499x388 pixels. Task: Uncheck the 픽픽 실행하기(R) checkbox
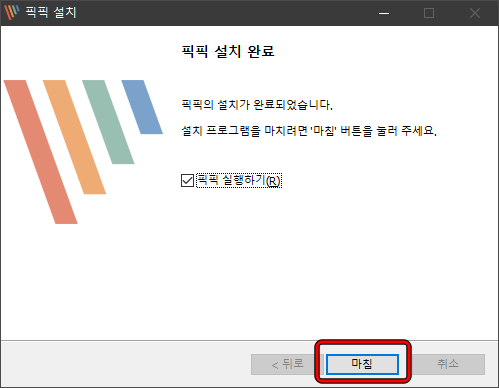[x=187, y=181]
